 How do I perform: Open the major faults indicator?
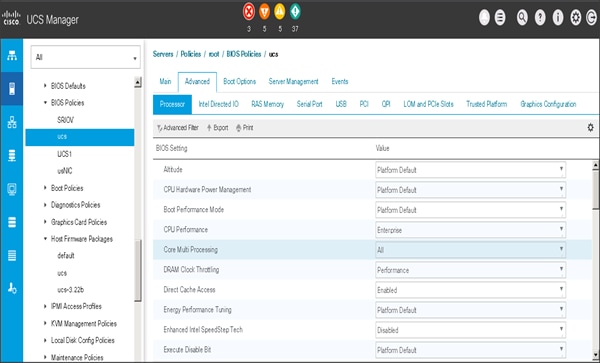[264, 12]
